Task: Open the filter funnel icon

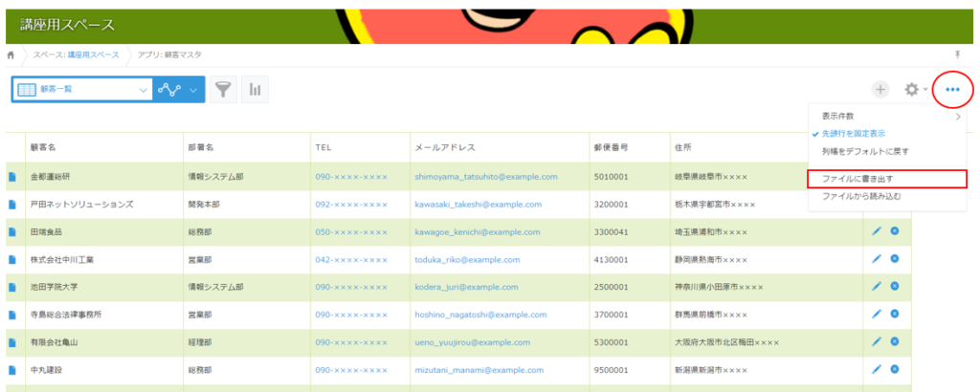Action: coord(223,89)
